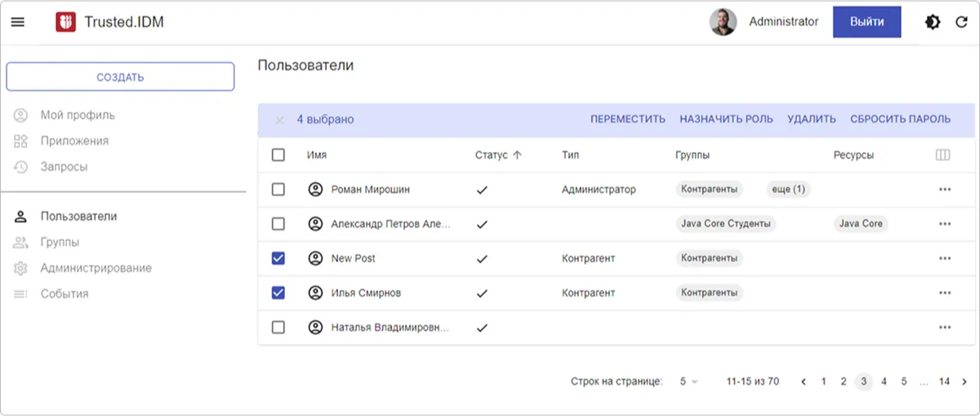Open three-dot menu for Илья Смирнов
The width and height of the screenshot is (980, 416).
click(945, 293)
